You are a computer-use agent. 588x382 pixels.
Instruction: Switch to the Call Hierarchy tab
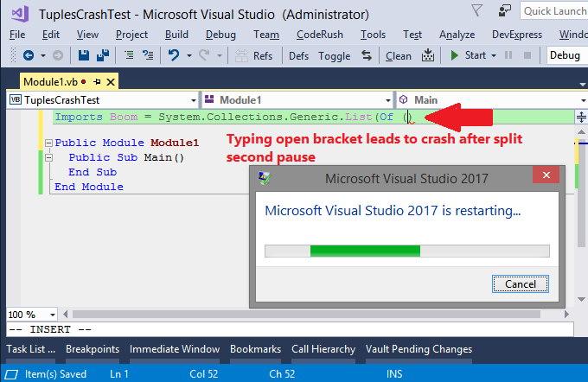(x=323, y=349)
